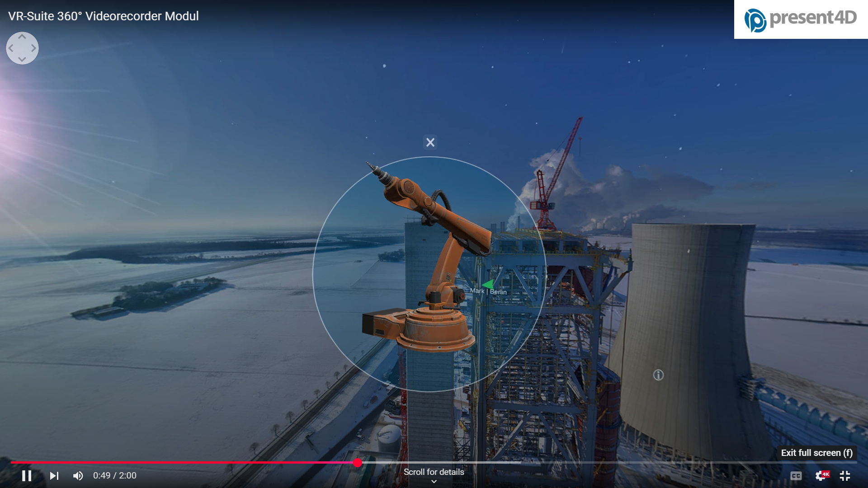The width and height of the screenshot is (868, 488).
Task: Open the video title link
Action: coord(104,16)
